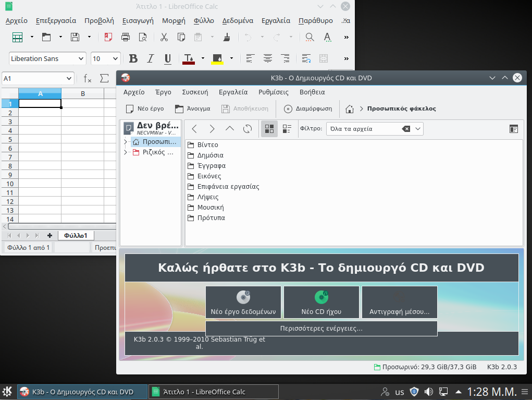Open K3b Ρυθμίσεις menu
The image size is (532, 400).
tap(274, 92)
